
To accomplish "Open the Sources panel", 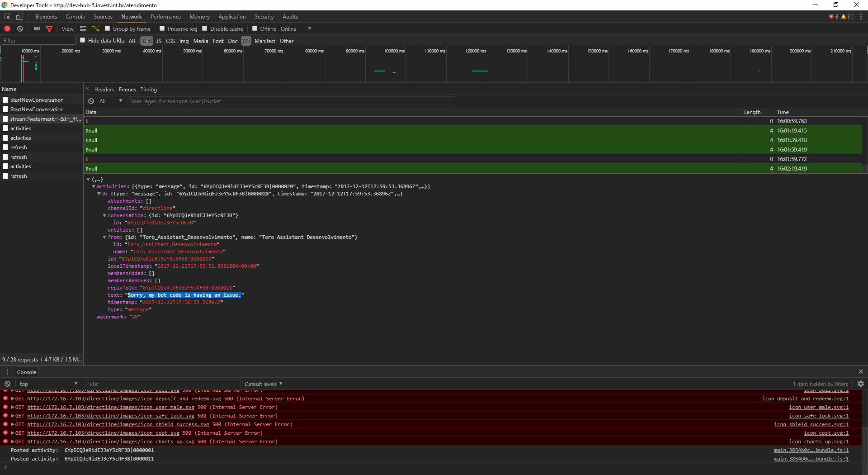I will pos(103,16).
